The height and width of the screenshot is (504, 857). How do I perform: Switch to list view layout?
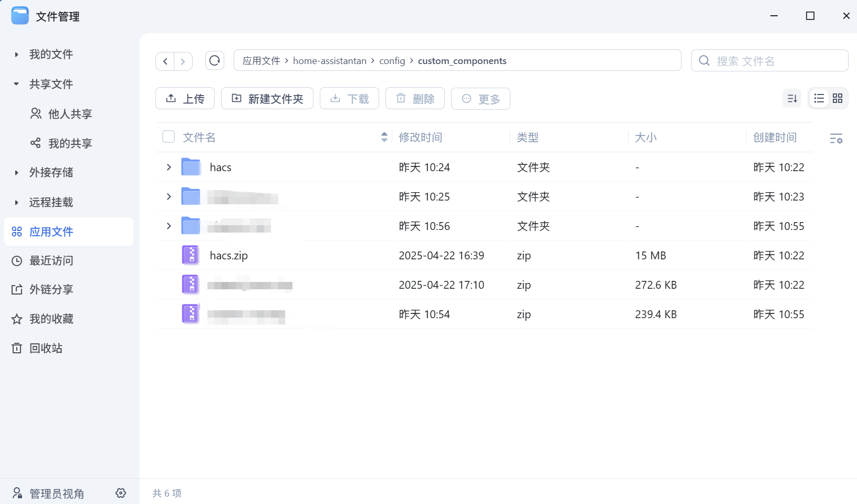point(819,99)
